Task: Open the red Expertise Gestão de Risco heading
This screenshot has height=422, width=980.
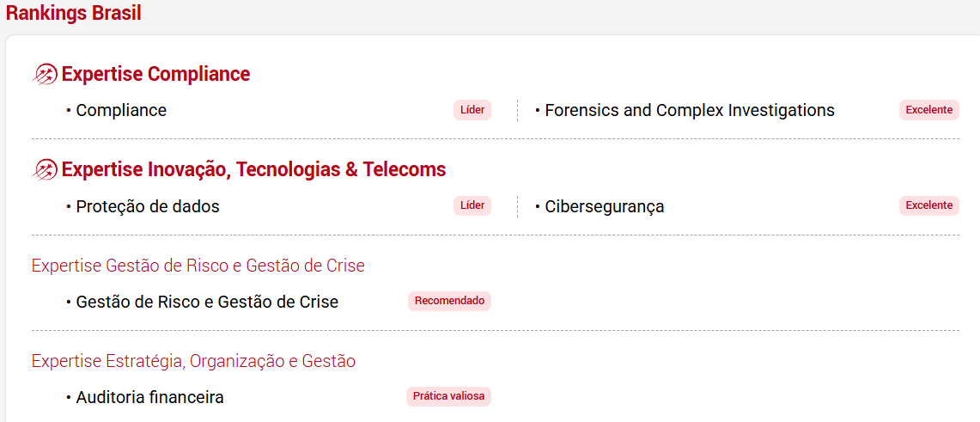Action: 198,266
